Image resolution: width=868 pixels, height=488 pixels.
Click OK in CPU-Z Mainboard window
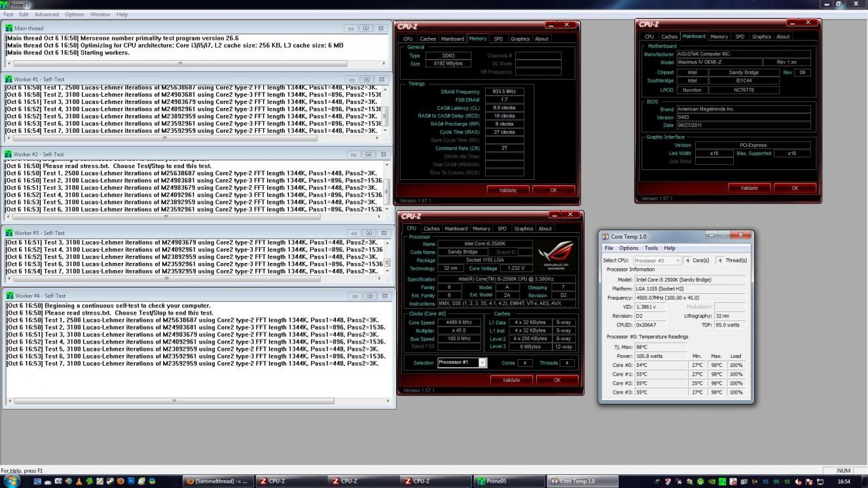[x=795, y=188]
